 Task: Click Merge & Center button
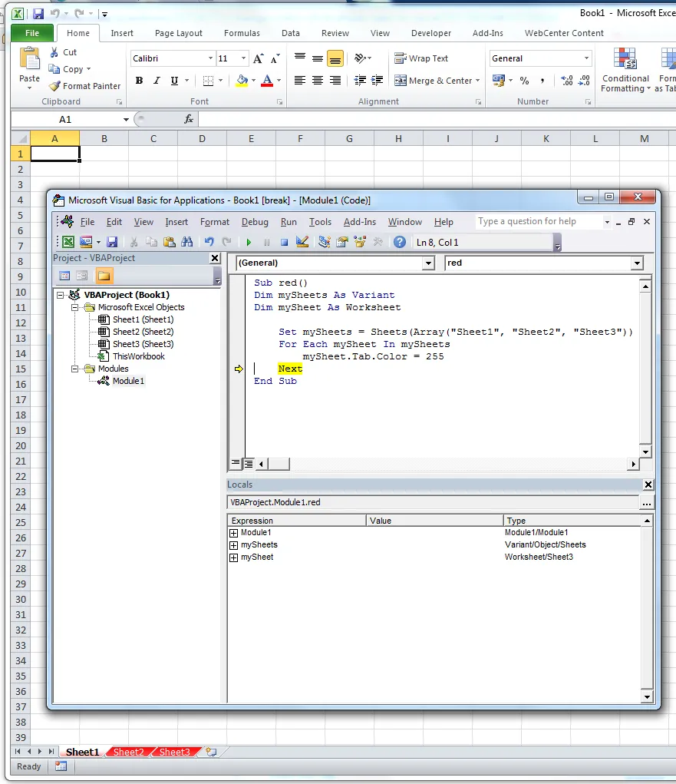pyautogui.click(x=437, y=81)
